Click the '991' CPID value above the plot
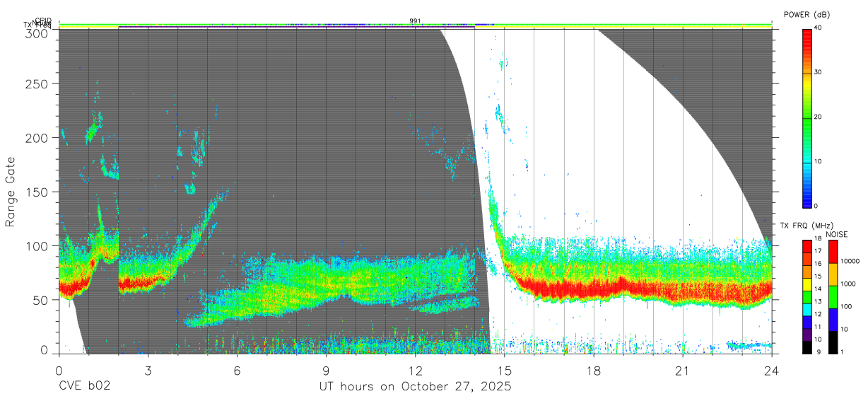868x401 pixels. pyautogui.click(x=415, y=21)
